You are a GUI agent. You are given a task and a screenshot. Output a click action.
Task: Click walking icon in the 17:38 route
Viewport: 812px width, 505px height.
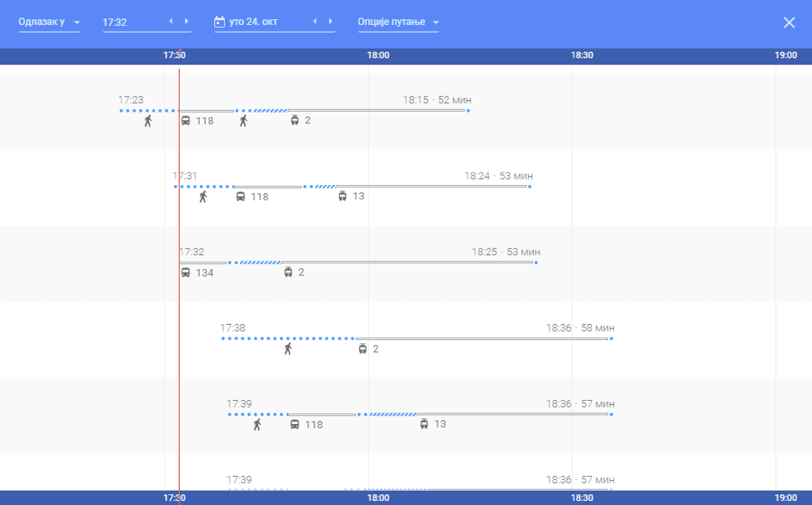[287, 349]
